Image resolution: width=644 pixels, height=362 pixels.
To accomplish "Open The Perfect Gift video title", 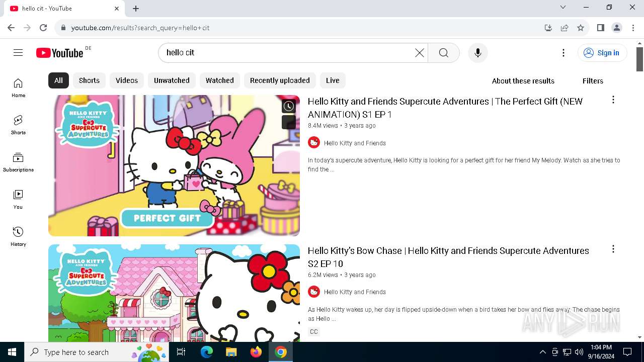I will tap(445, 108).
